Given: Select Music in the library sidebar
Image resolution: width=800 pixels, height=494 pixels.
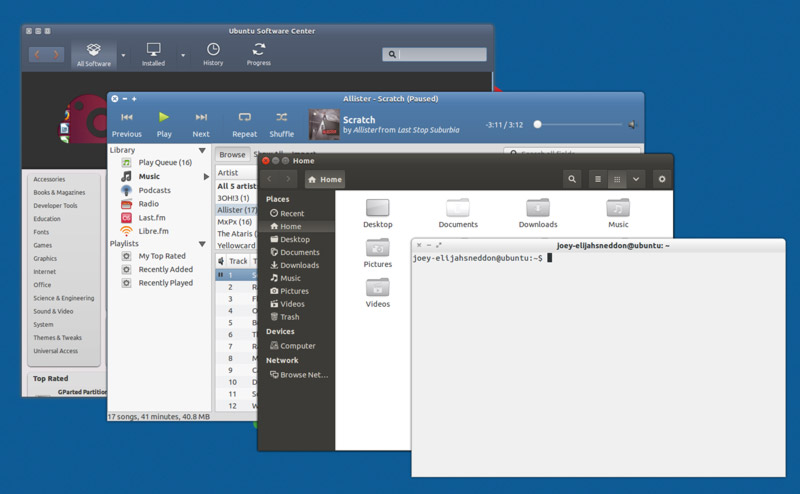Looking at the screenshot, I should point(149,177).
